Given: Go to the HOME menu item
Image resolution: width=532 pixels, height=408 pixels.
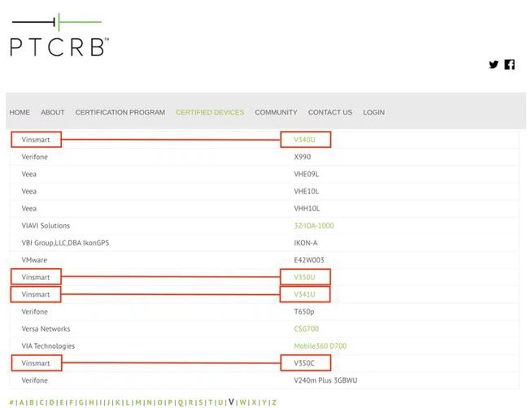Looking at the screenshot, I should coord(20,112).
